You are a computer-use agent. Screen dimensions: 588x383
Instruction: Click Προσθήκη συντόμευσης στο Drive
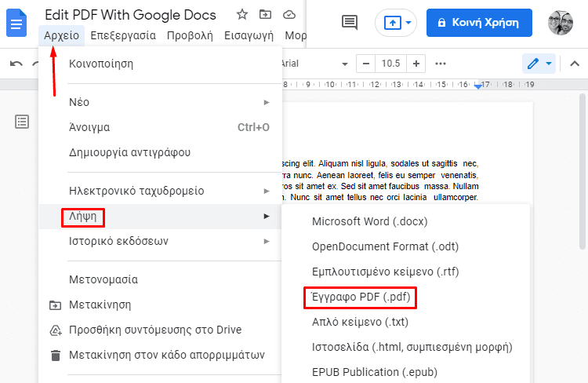click(161, 330)
